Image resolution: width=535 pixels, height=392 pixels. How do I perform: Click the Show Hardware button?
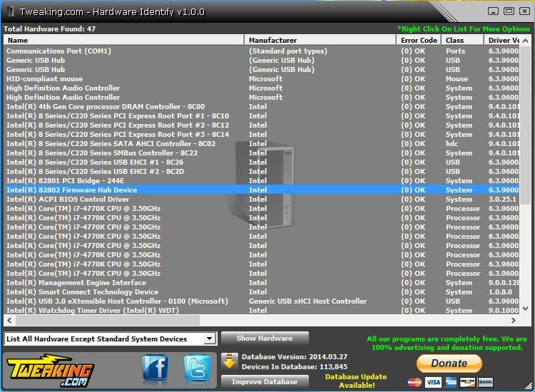(x=265, y=338)
